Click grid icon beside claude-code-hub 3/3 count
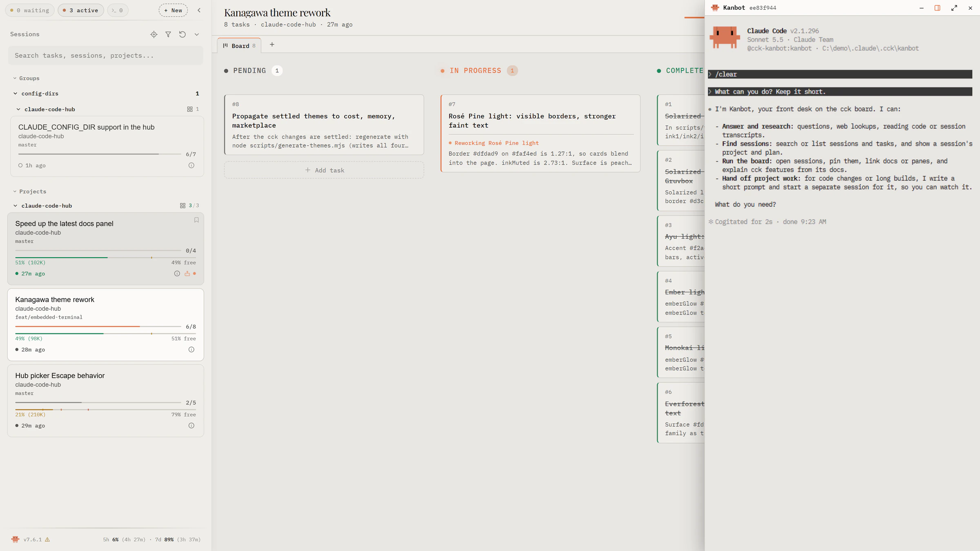 coord(183,206)
